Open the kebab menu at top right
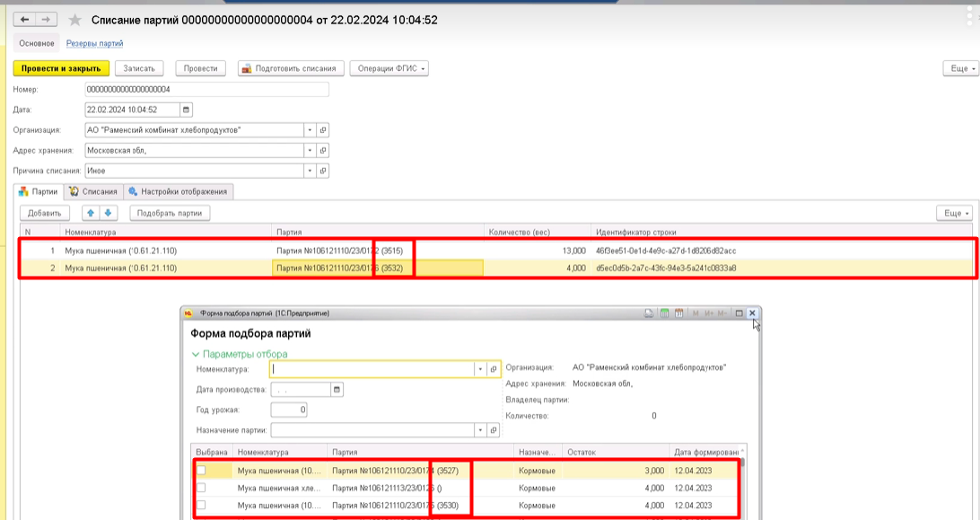980x520 pixels. (971, 17)
